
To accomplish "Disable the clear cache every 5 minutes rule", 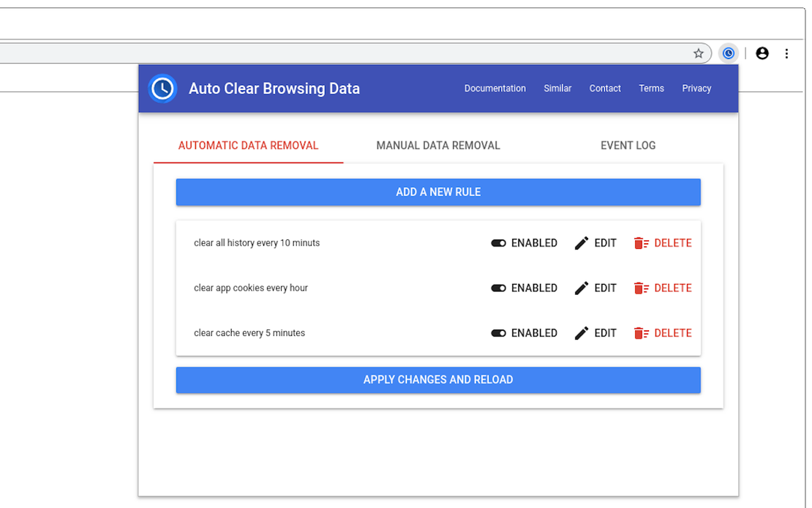I will (x=500, y=332).
